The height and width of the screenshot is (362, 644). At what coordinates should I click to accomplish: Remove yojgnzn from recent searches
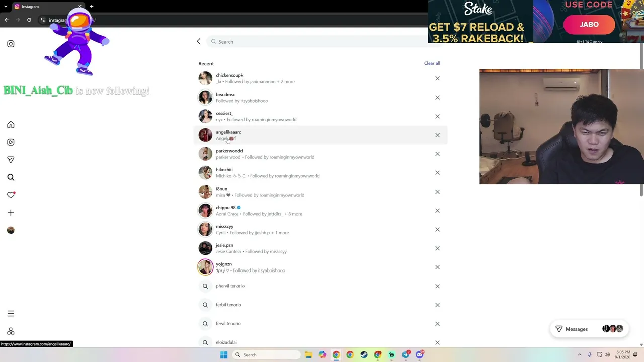click(437, 267)
